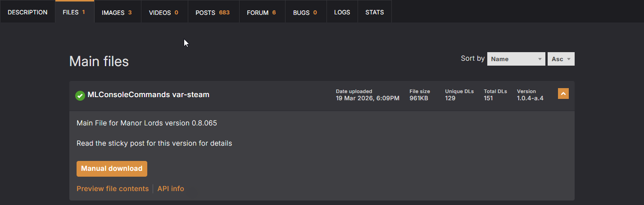This screenshot has width=644, height=205.
Task: Collapse the MLConsoleCommands file entry
Action: pos(563,94)
